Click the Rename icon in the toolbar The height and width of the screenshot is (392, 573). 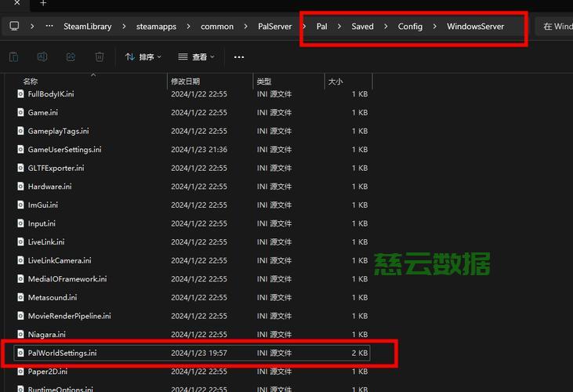point(42,56)
